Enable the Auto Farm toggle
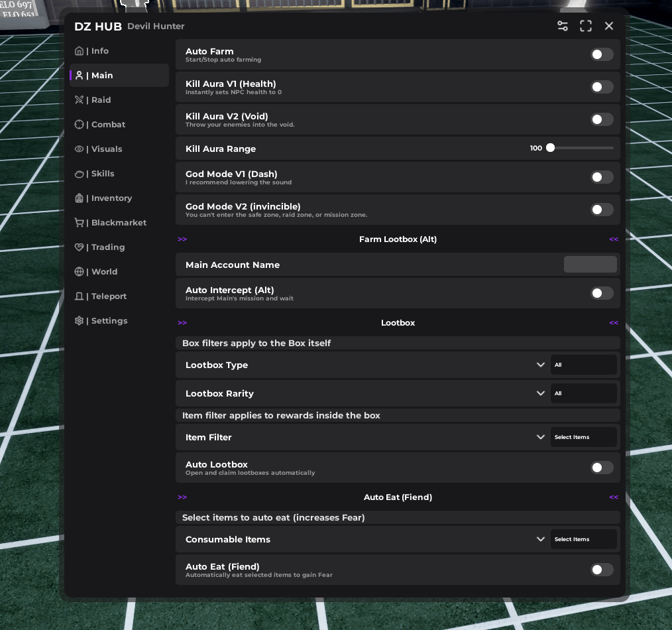Screen dimensions: 672x630 (602, 54)
